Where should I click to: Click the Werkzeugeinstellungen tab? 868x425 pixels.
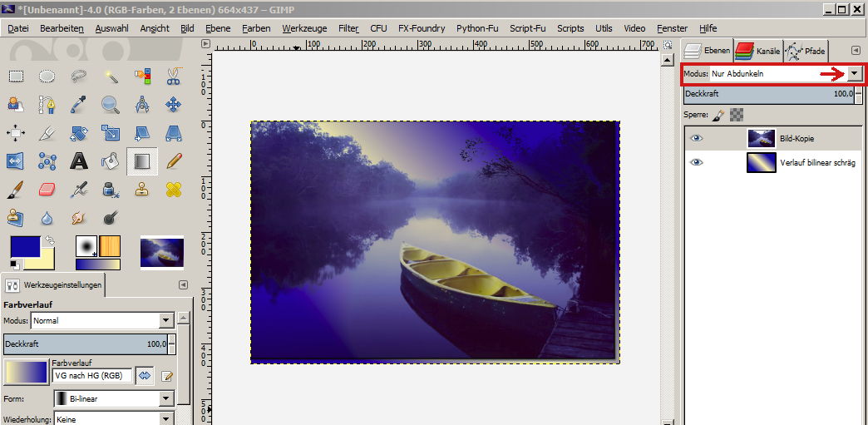coord(53,285)
